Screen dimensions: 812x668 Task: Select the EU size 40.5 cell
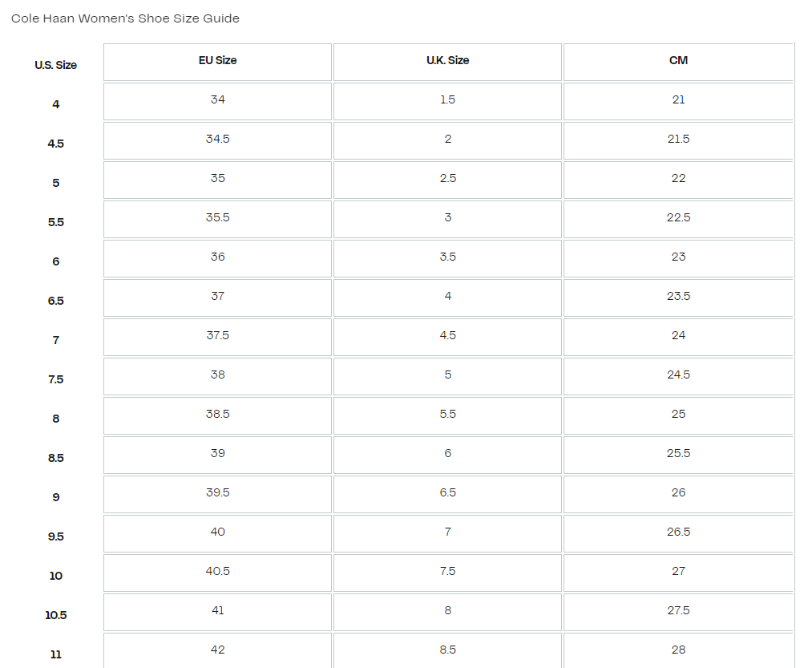pos(217,572)
